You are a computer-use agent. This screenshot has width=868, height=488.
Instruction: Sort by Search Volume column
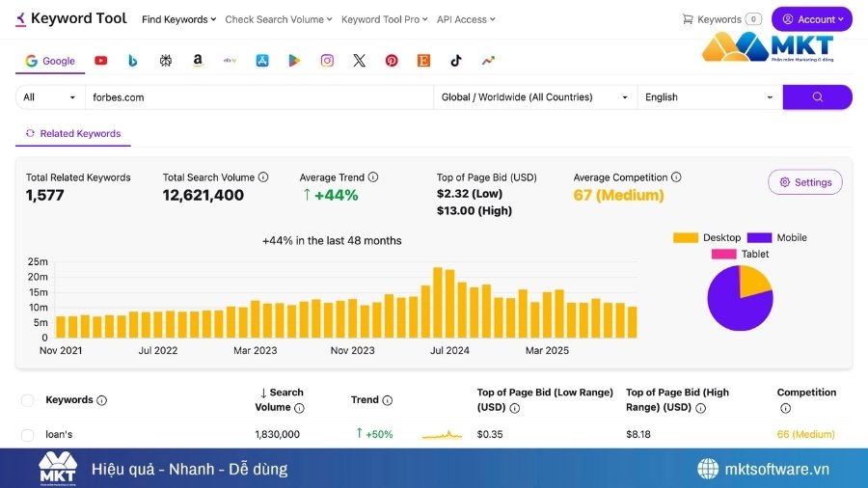click(280, 399)
